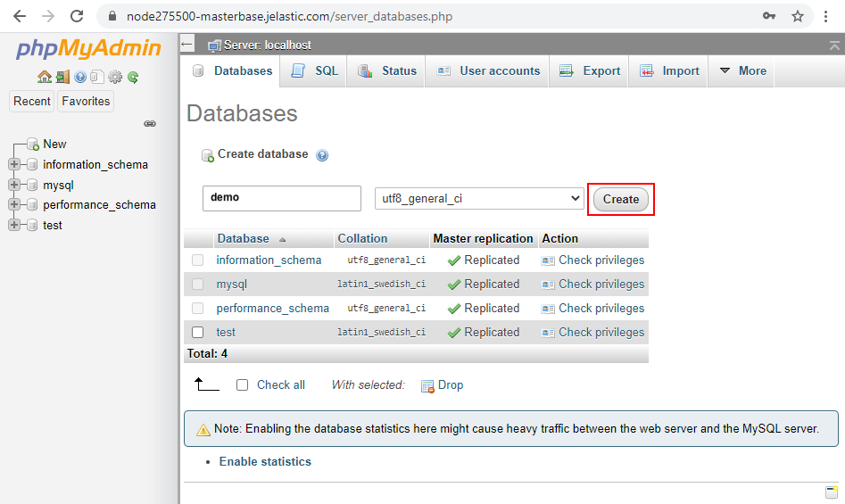Open phpMyAdmin documentation question-mark icon
845x504 pixels.
[80, 77]
